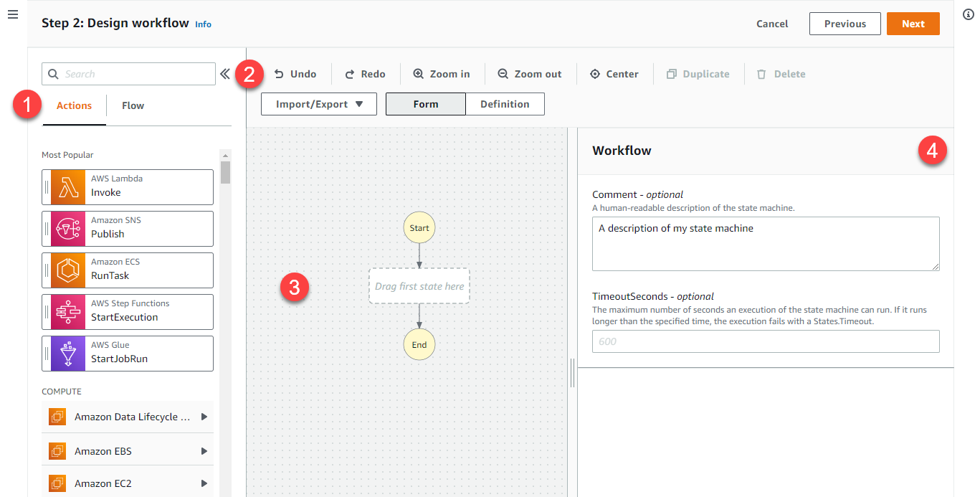Click the Zoom out magnifier icon
The width and height of the screenshot is (980, 497).
(503, 74)
